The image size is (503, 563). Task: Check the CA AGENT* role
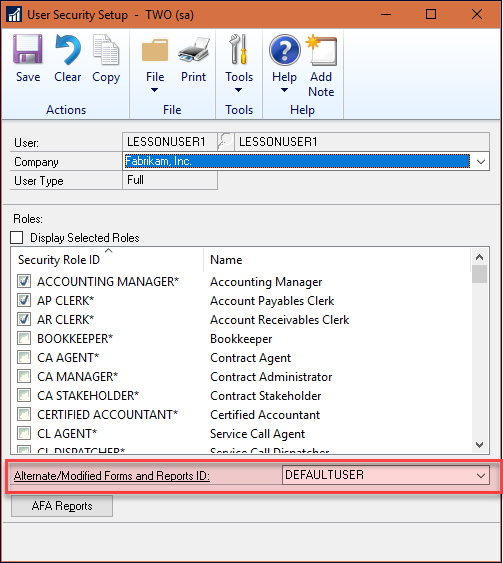24,357
